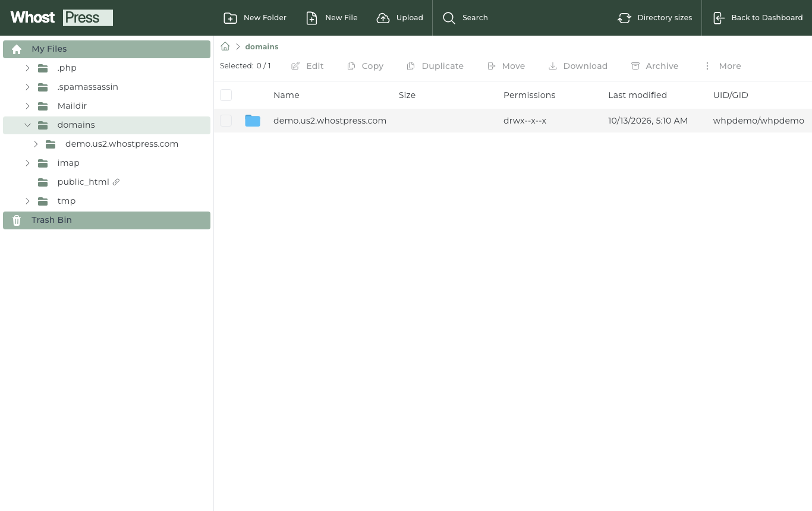Click the Archive box icon
The image size is (812, 511).
[635, 66]
